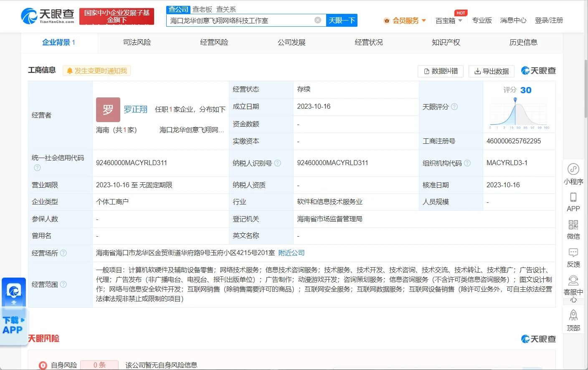Click the help icon under 统一社会信用代码

[37, 168]
